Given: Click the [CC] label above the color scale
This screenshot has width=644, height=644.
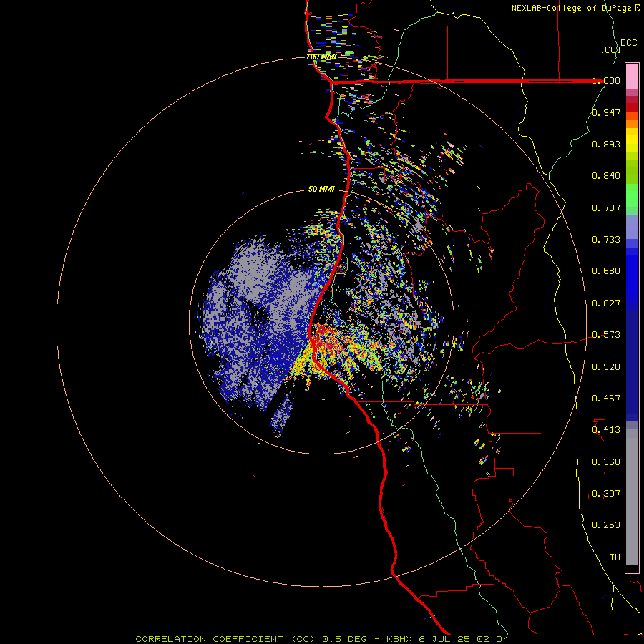Looking at the screenshot, I should pyautogui.click(x=610, y=49).
